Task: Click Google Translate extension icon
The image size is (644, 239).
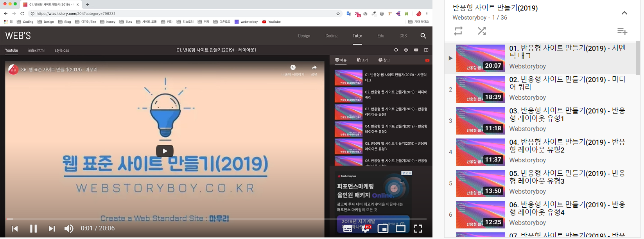Action: (348, 14)
